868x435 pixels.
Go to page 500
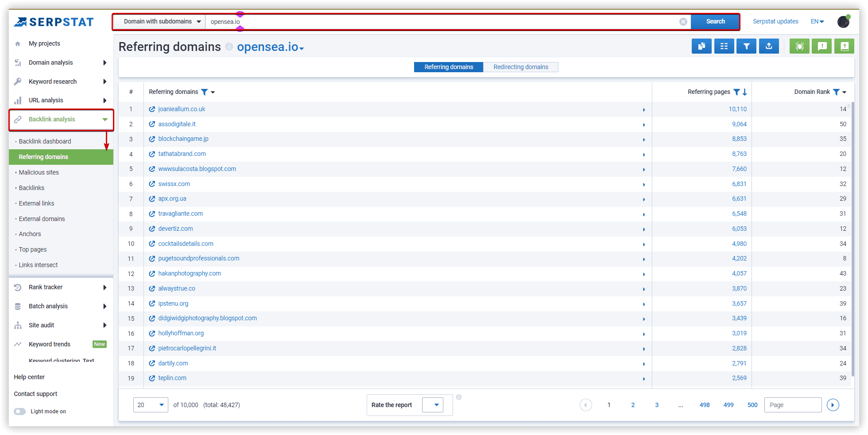(752, 405)
